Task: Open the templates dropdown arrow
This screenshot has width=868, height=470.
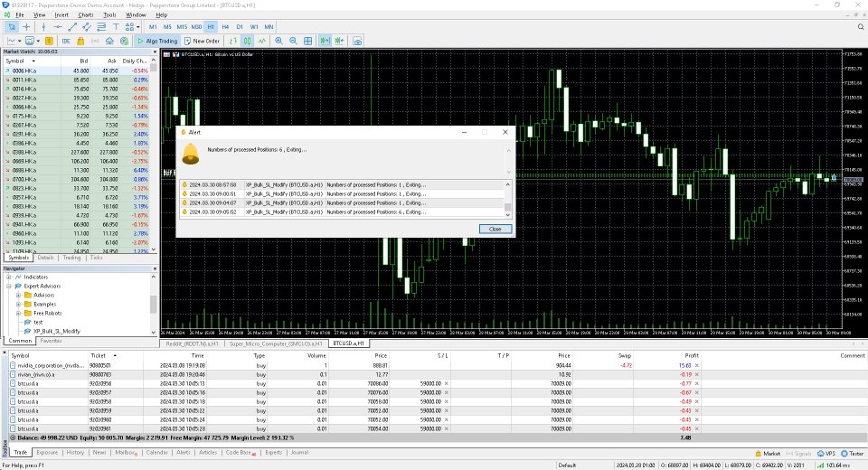Action: tap(38, 41)
